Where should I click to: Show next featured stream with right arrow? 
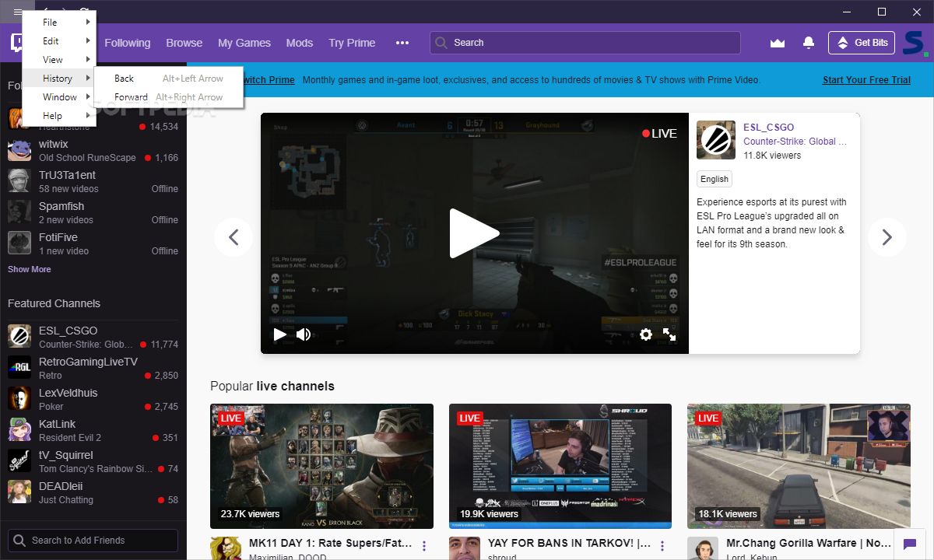pyautogui.click(x=887, y=237)
